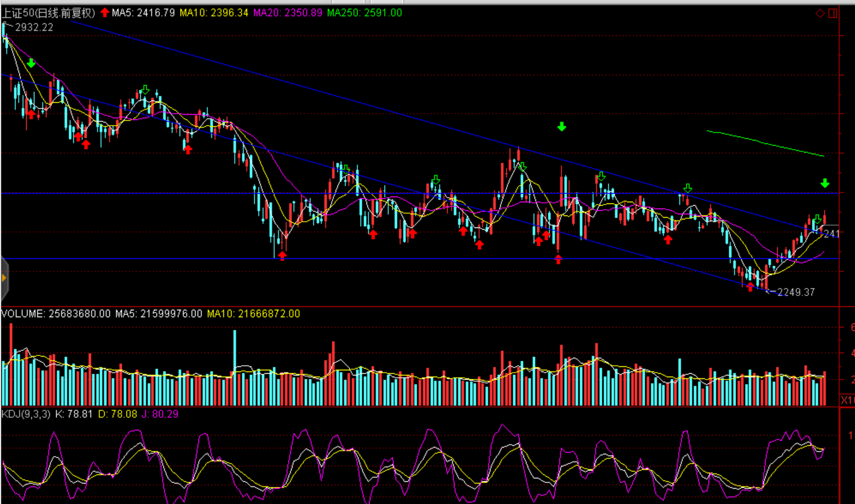Click the red buy arrow at lowest candle
The image size is (855, 504).
750,287
